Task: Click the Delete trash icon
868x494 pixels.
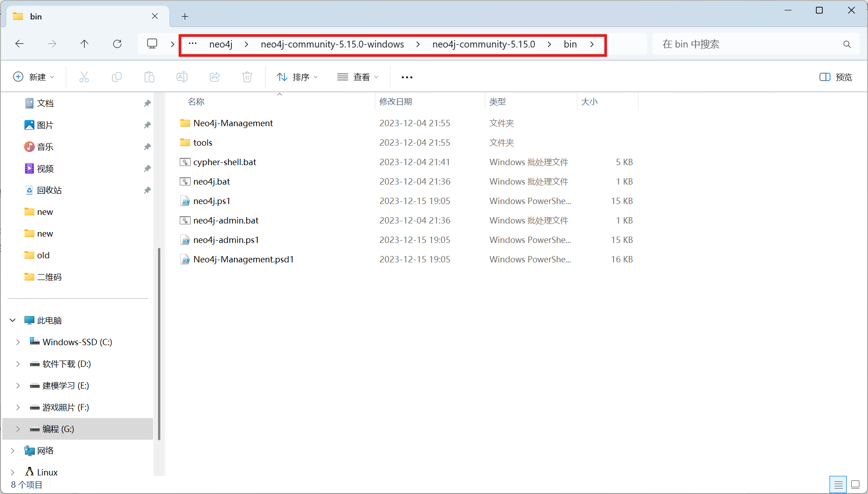Action: pos(247,77)
